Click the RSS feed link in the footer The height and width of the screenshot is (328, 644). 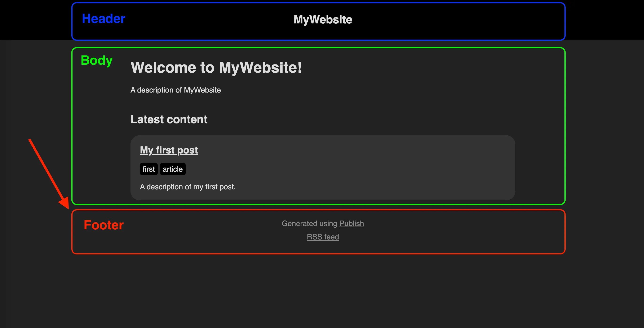coord(322,237)
